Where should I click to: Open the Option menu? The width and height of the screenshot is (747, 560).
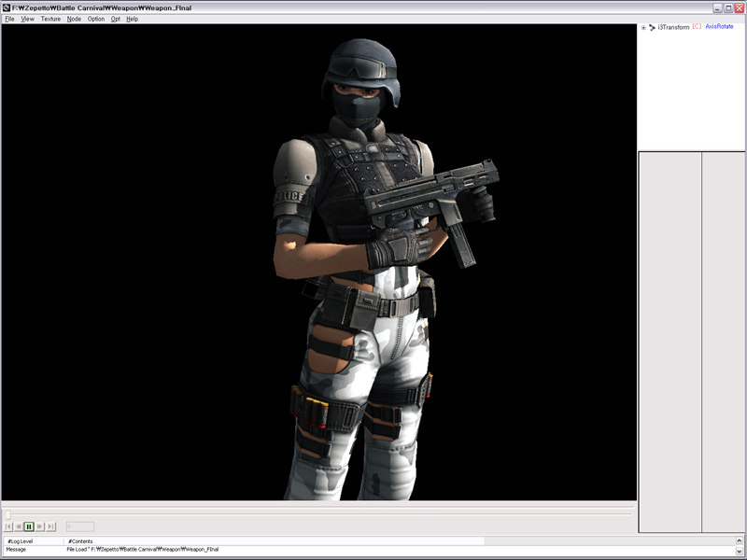click(96, 19)
